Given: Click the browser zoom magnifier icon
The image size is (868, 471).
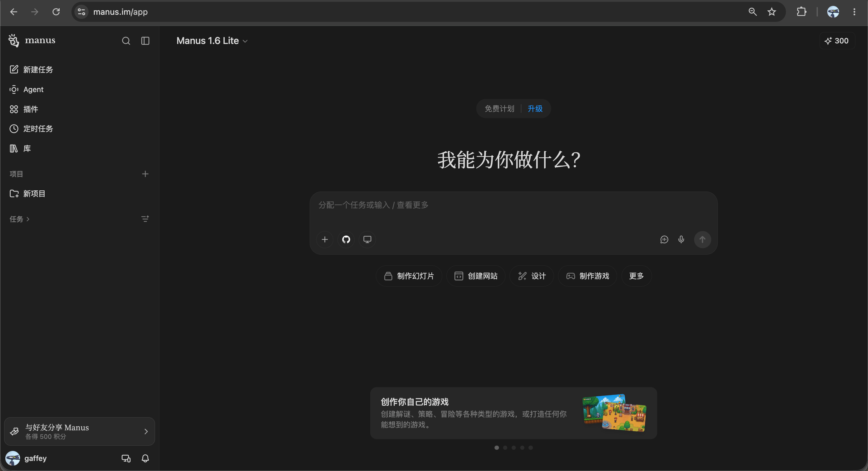Looking at the screenshot, I should tap(753, 12).
